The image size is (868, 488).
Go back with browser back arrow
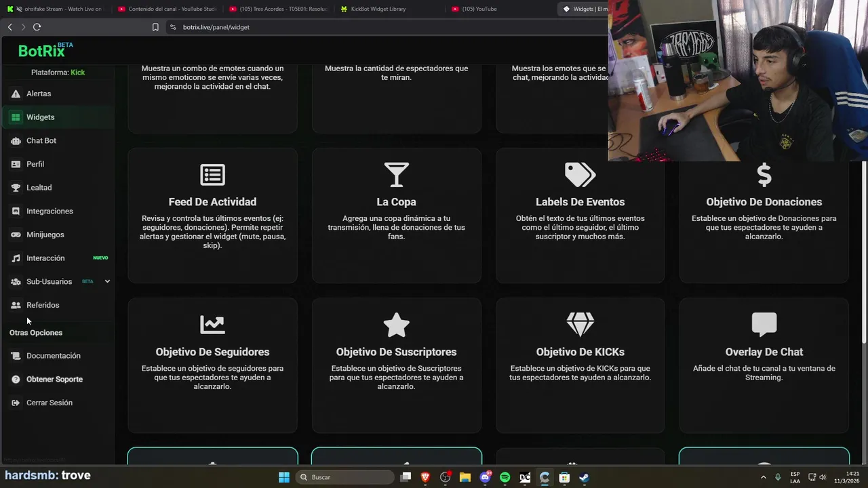(x=9, y=27)
